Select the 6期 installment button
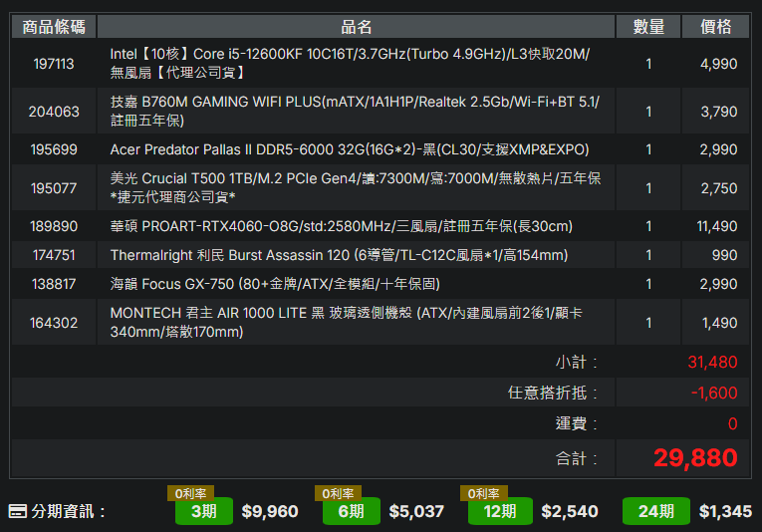 tap(352, 511)
